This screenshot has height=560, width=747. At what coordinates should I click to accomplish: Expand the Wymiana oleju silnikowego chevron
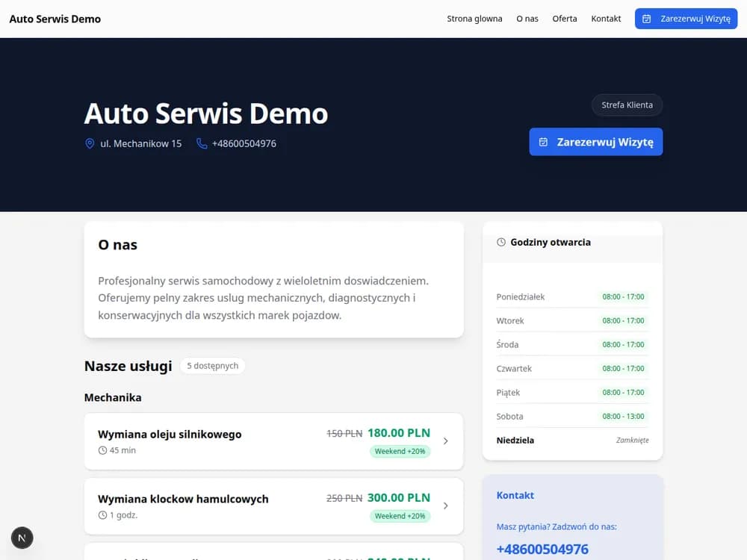pos(445,441)
